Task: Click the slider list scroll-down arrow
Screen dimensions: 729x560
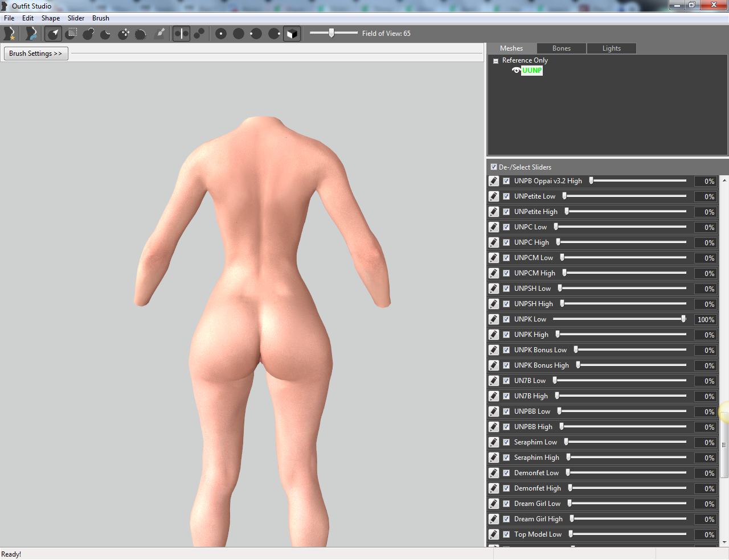Action: tap(724, 542)
